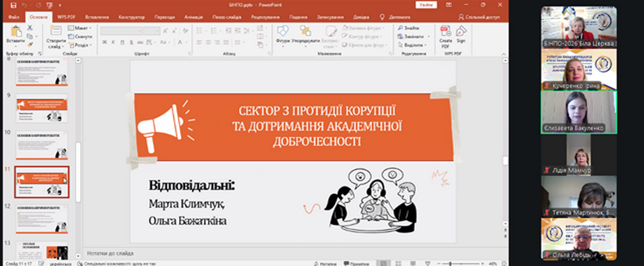Click the Упорядкувати arrange icon

(306, 32)
